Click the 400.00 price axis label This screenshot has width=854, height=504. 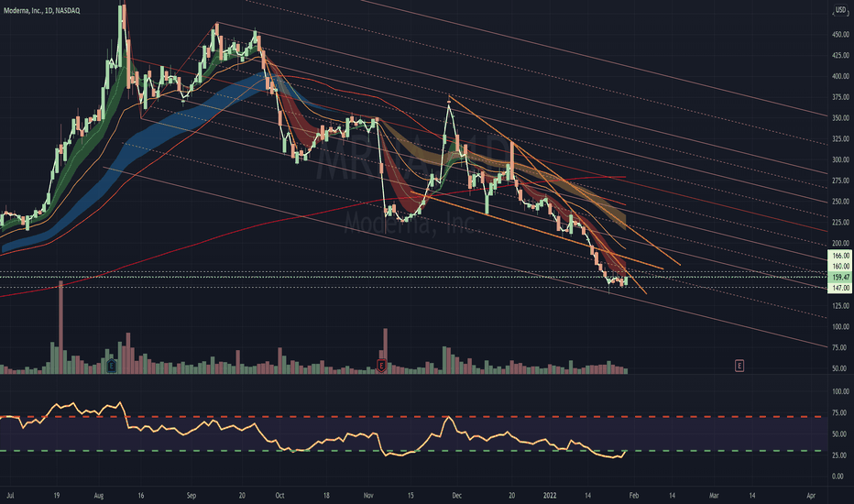[x=840, y=76]
